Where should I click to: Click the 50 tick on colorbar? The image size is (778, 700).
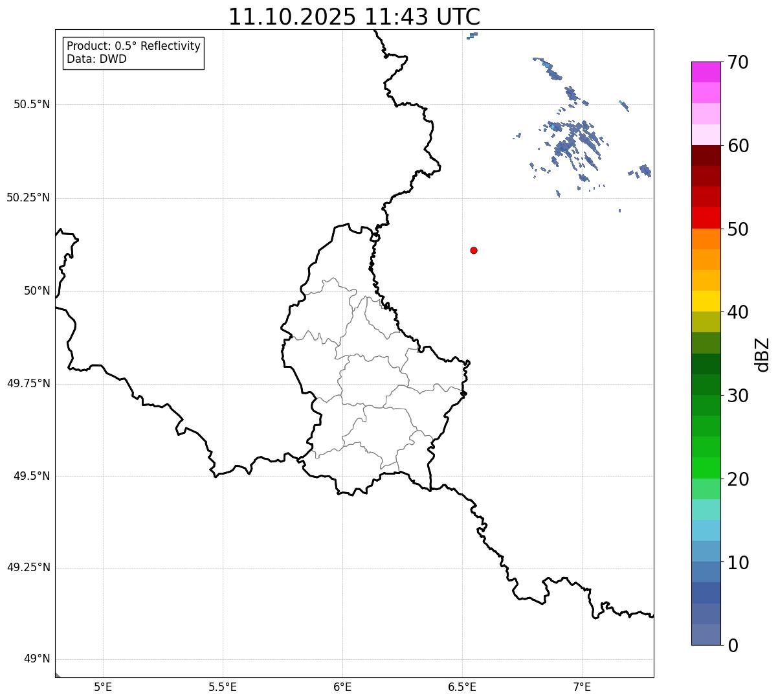pos(738,229)
